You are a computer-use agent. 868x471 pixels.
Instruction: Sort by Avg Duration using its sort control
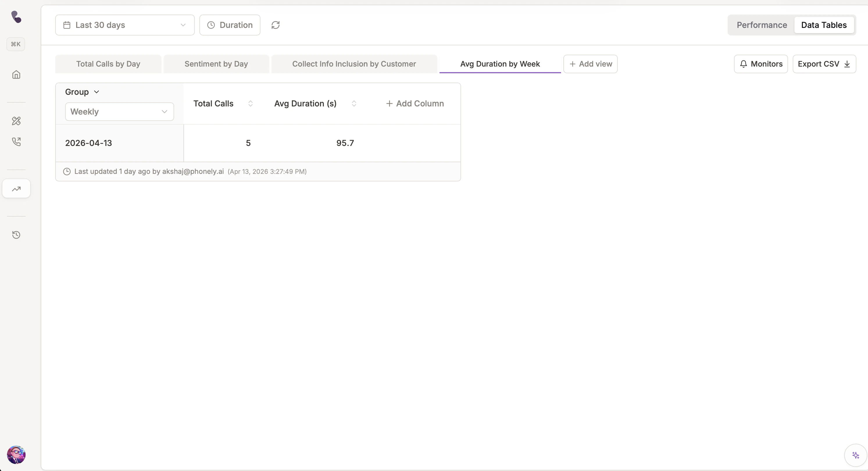pos(354,104)
